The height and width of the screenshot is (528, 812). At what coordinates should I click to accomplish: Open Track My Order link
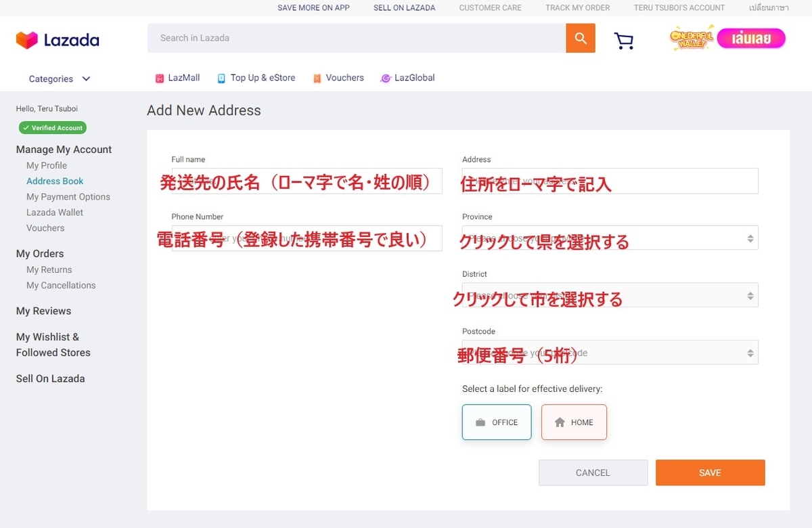[578, 8]
